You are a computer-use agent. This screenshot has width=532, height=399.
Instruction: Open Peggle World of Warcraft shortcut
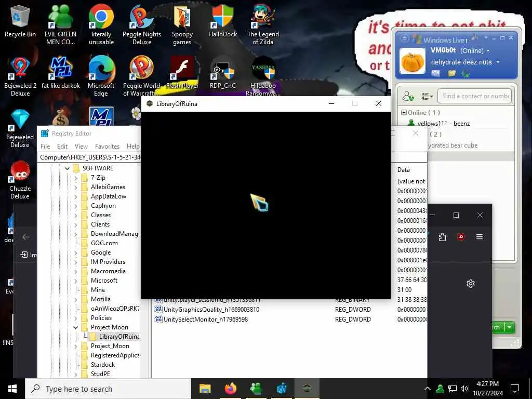click(141, 76)
